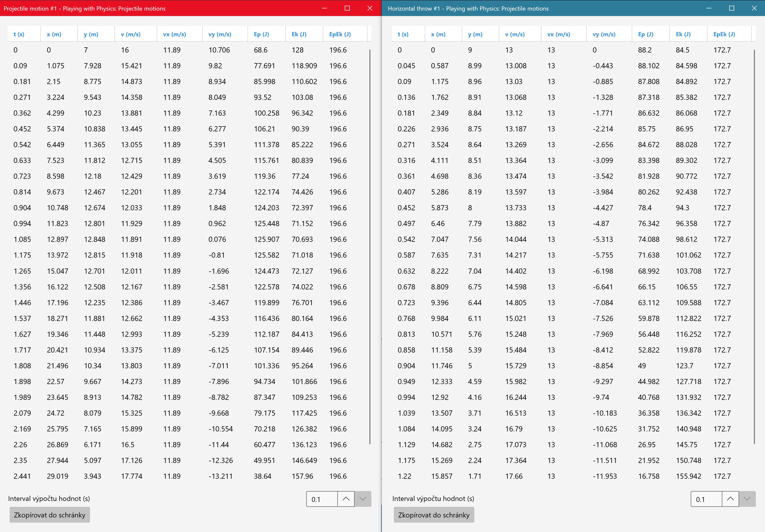Focus interval input field in Projectile motion window
The height and width of the screenshot is (532, 765).
click(322, 499)
